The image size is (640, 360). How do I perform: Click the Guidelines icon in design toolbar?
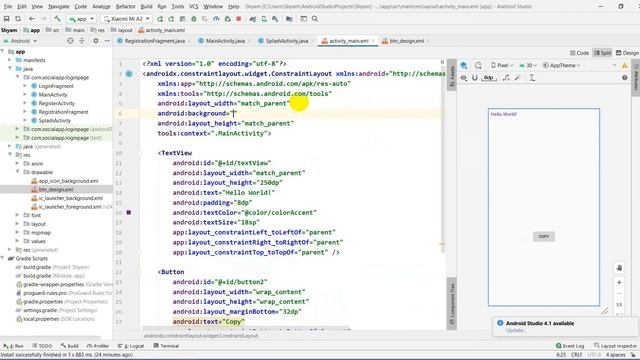(x=532, y=78)
